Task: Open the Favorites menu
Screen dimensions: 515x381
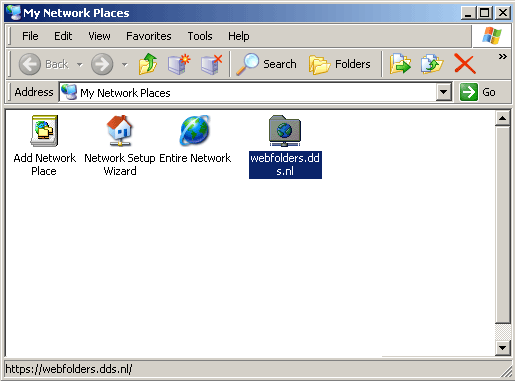Action: click(x=149, y=36)
